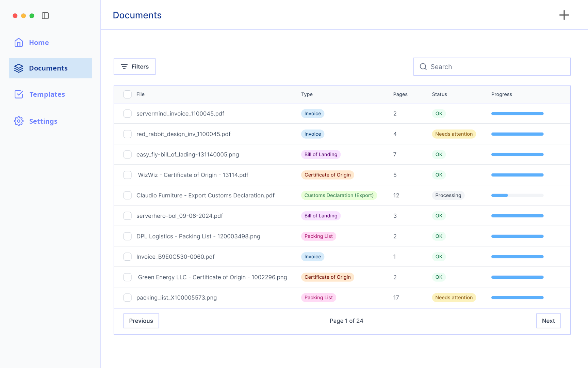
Task: Go to Settings in the sidebar
Action: tap(43, 121)
